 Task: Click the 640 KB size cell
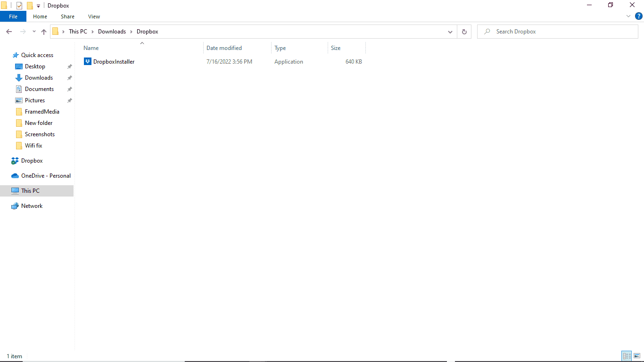pyautogui.click(x=354, y=62)
